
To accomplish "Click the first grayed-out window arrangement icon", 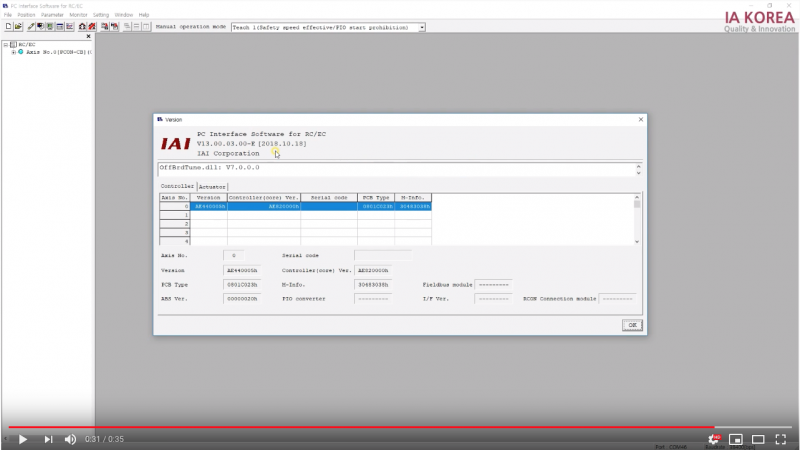I will click(x=127, y=27).
